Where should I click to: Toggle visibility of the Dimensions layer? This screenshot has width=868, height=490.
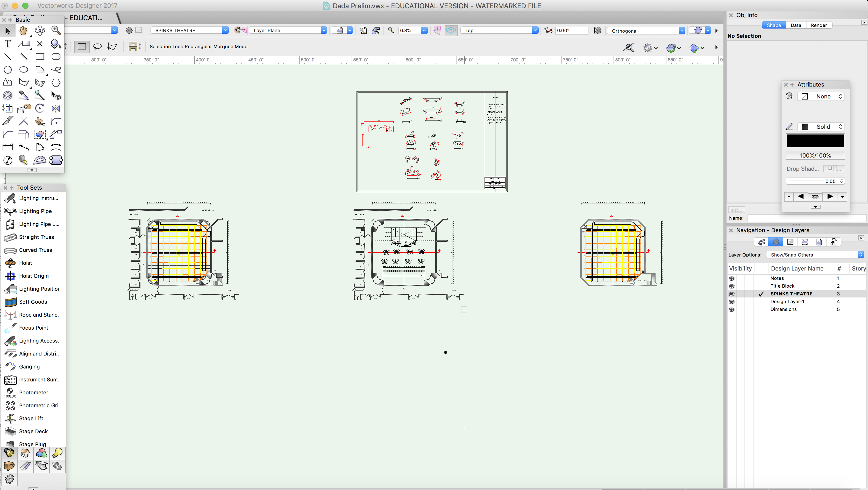(732, 309)
